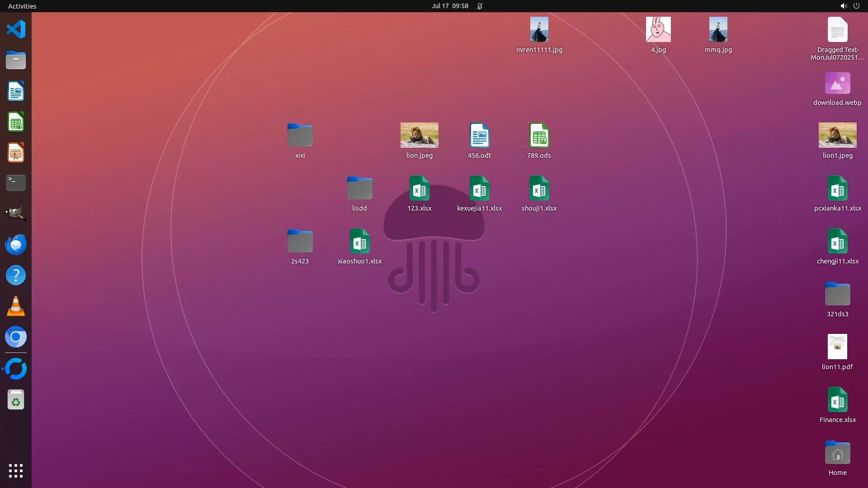Open the clock and calendar menu
Viewport: 868px width, 488px height.
pyautogui.click(x=449, y=6)
